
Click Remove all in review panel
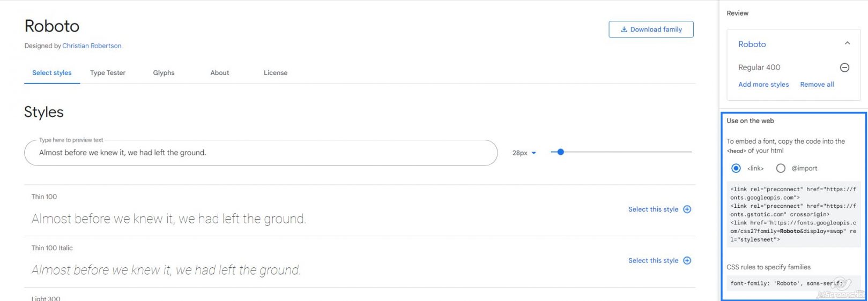(817, 85)
